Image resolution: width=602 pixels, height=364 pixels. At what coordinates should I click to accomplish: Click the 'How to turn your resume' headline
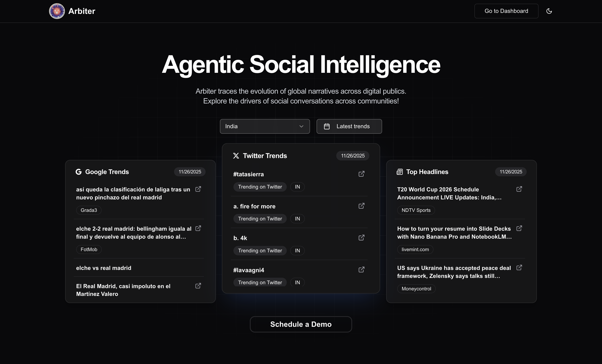click(454, 233)
